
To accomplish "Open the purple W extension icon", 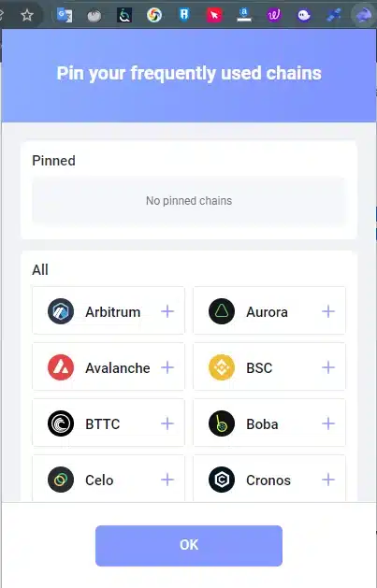I will [274, 15].
